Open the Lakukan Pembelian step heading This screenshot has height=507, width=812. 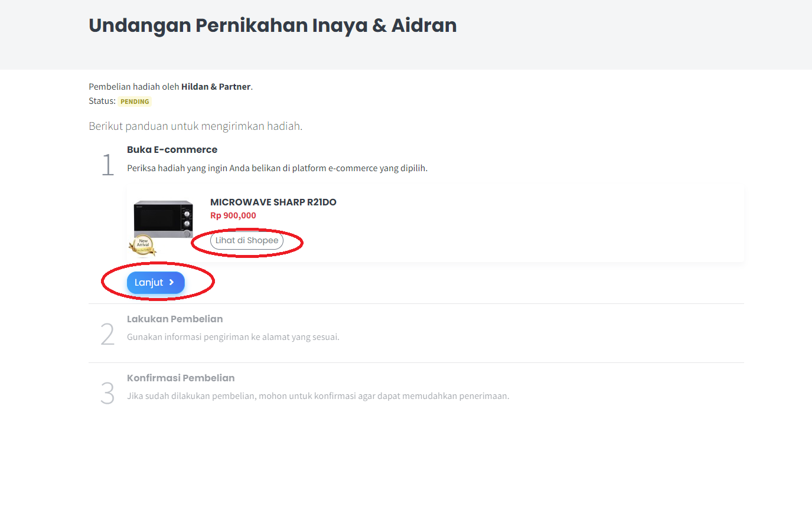click(175, 319)
